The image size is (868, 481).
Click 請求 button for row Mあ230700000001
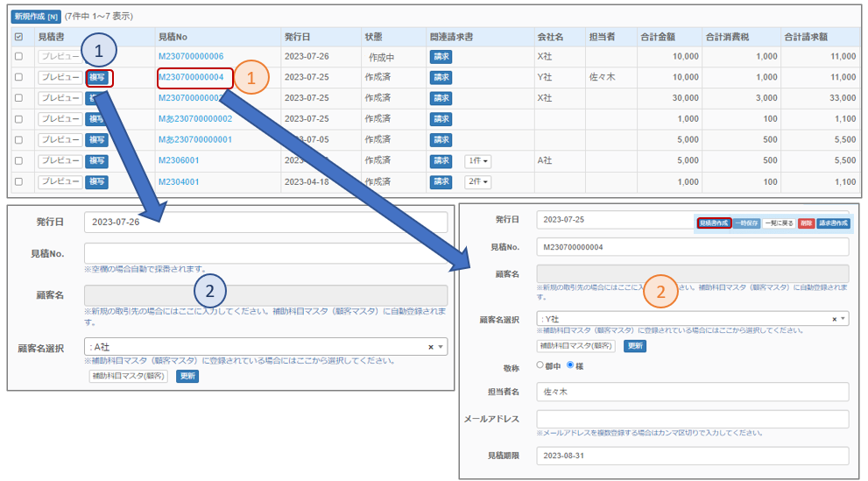[x=441, y=140]
